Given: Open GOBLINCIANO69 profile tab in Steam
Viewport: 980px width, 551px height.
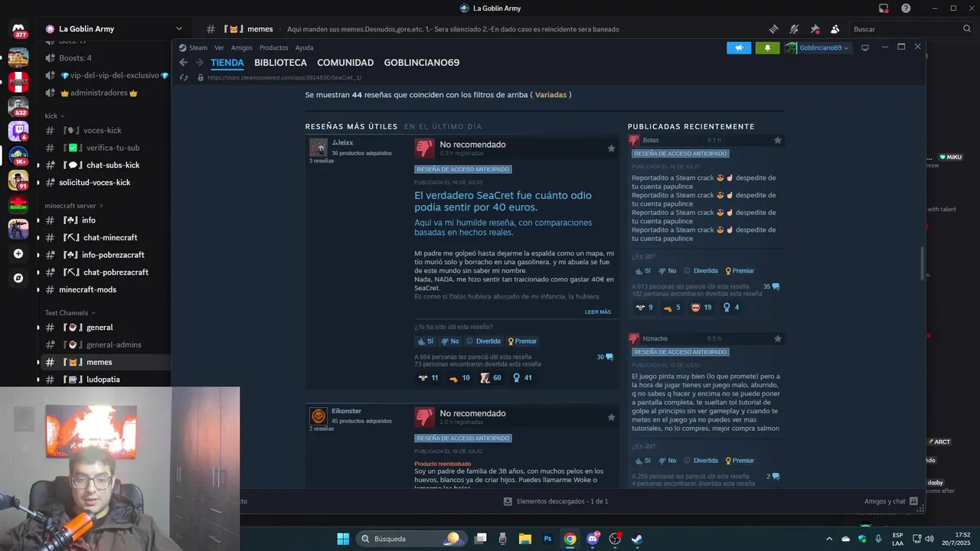Looking at the screenshot, I should pyautogui.click(x=422, y=63).
